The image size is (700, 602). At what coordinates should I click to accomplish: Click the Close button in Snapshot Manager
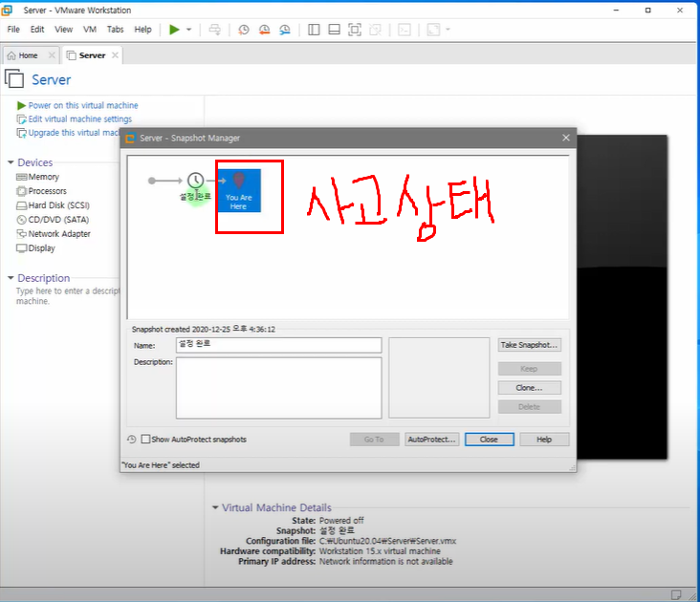coord(490,440)
